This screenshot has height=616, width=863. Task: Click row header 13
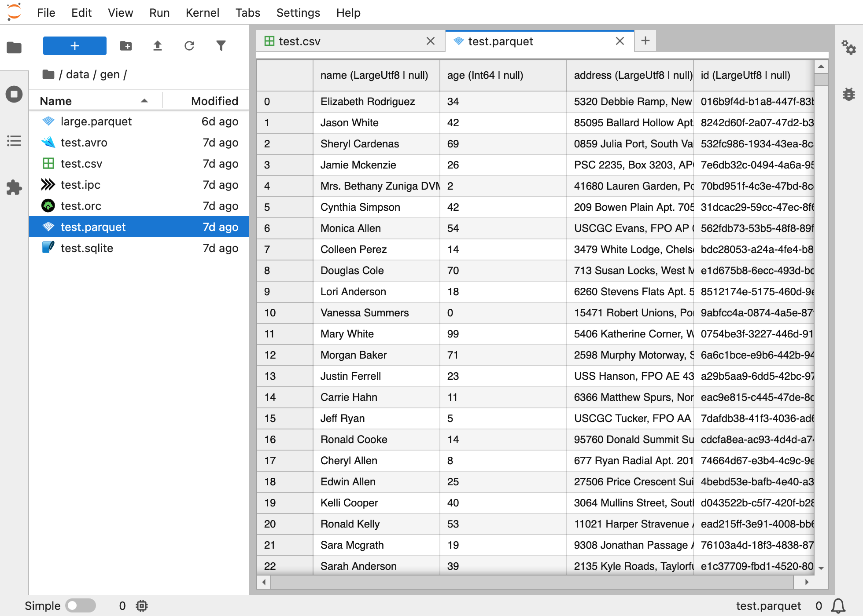click(x=285, y=376)
